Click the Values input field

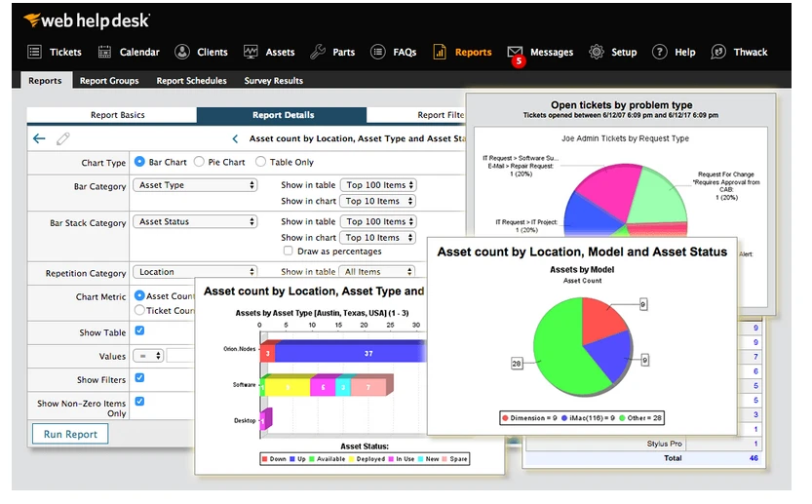point(180,356)
